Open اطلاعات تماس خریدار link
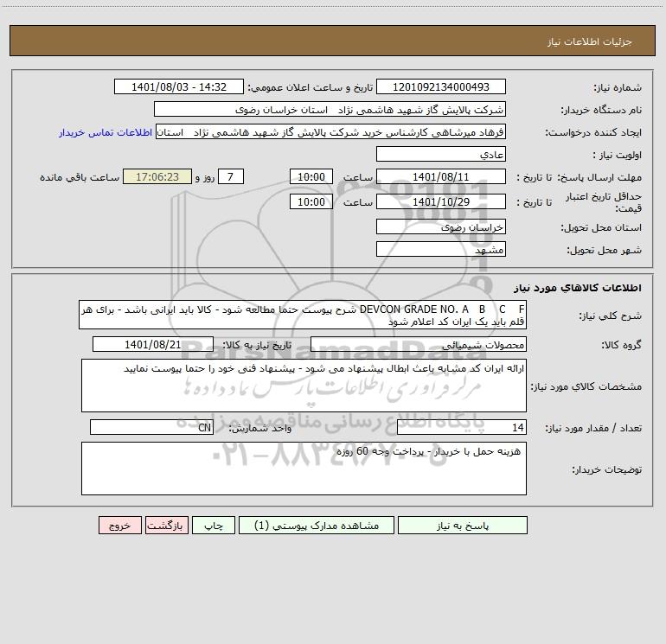666x644 pixels. [x=106, y=132]
